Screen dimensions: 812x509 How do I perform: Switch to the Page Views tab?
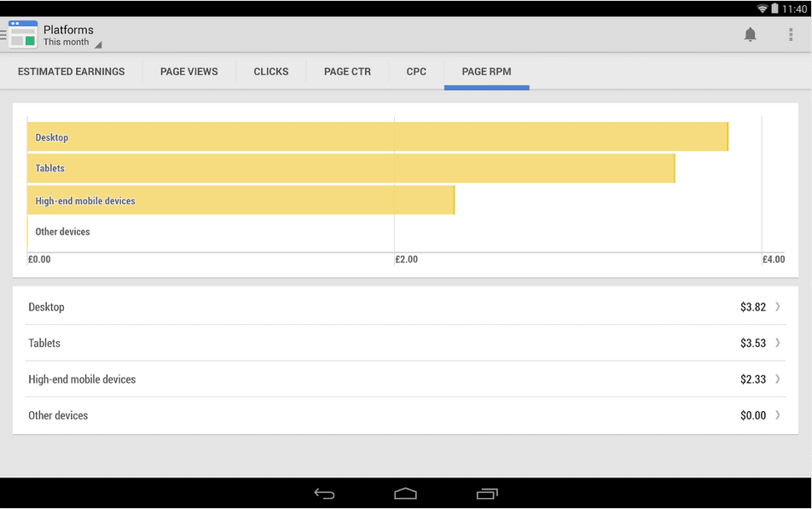pyautogui.click(x=189, y=72)
